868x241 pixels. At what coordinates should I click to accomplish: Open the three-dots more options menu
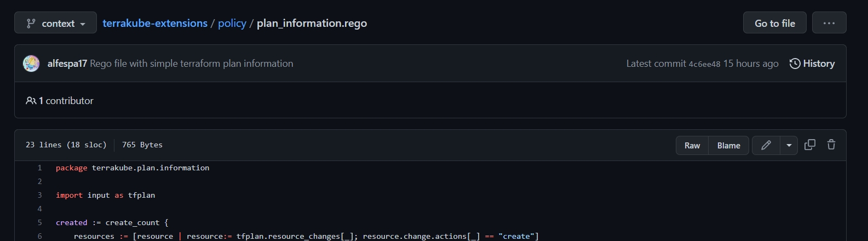[829, 23]
